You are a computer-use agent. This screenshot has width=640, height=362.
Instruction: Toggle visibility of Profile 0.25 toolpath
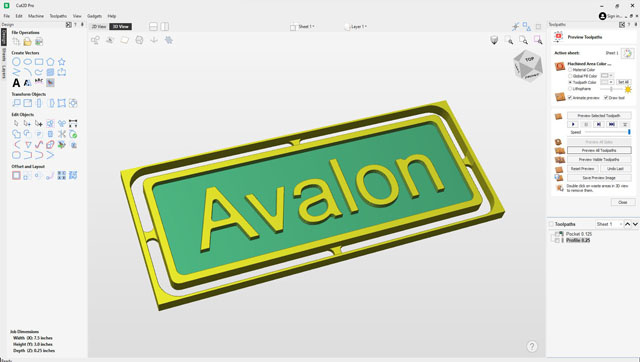[x=557, y=241]
